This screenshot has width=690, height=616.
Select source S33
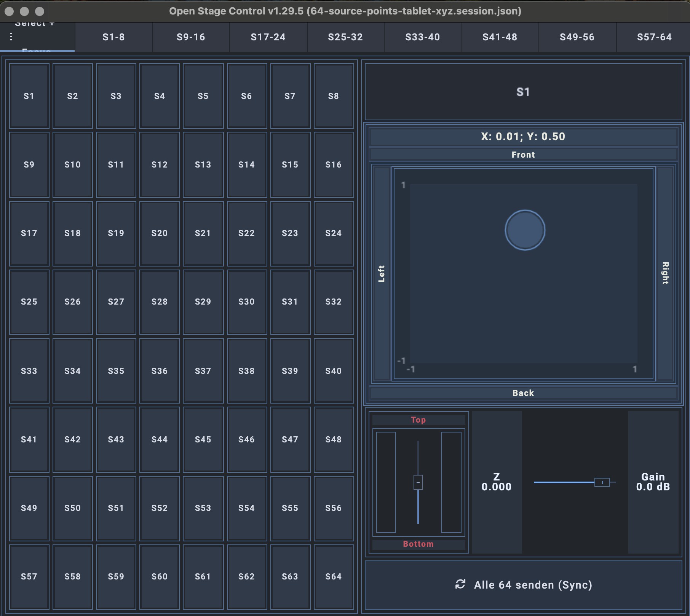click(x=29, y=370)
